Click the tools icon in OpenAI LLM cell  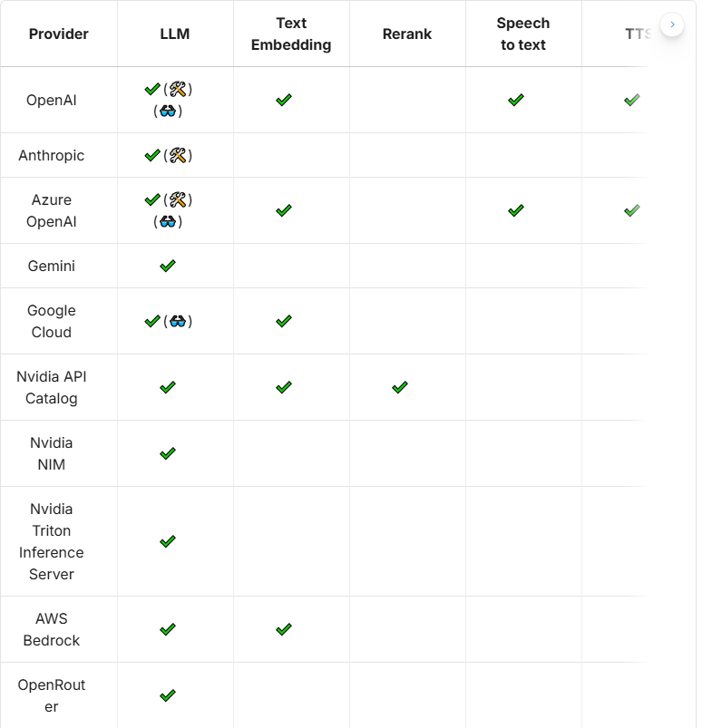178,89
